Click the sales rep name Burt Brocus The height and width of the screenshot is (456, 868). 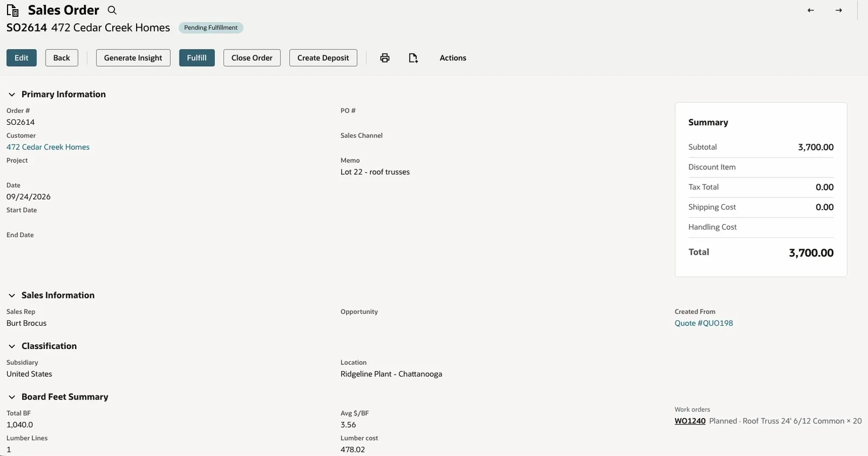27,323
